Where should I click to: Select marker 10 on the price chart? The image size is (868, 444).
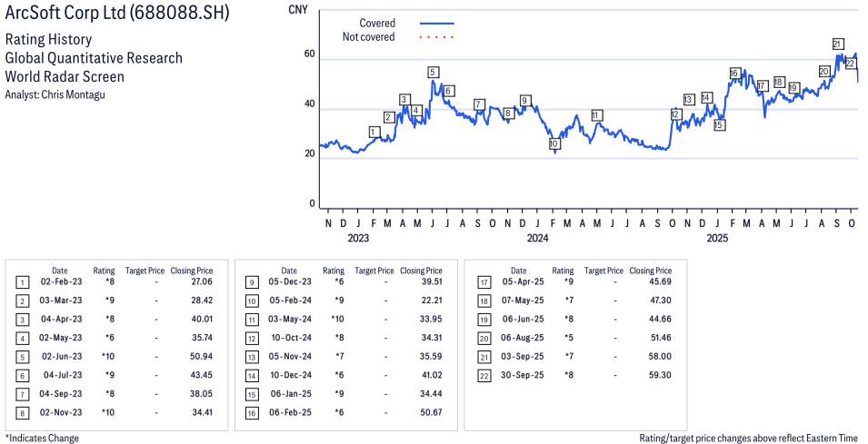[554, 144]
